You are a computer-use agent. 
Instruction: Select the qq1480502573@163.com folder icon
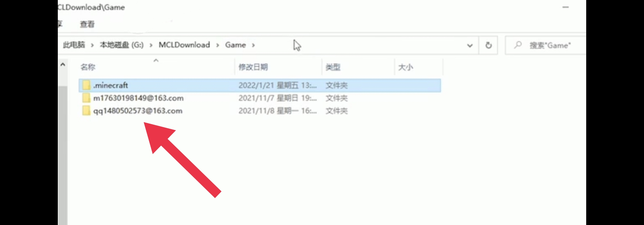(x=86, y=111)
